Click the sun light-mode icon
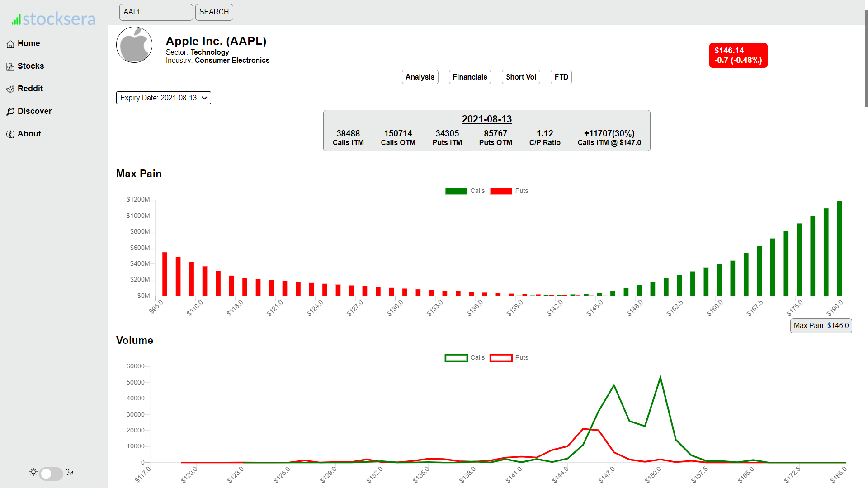Viewport: 868px width, 488px height. (x=33, y=472)
